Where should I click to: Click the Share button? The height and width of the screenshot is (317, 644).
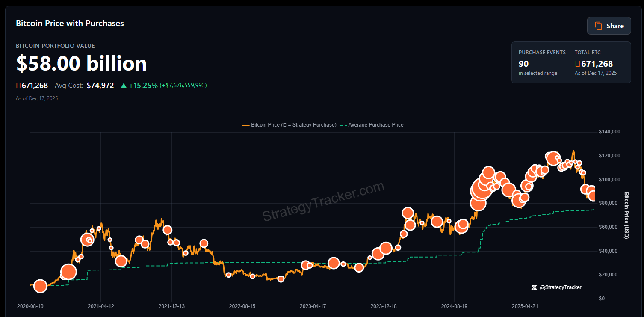609,26
